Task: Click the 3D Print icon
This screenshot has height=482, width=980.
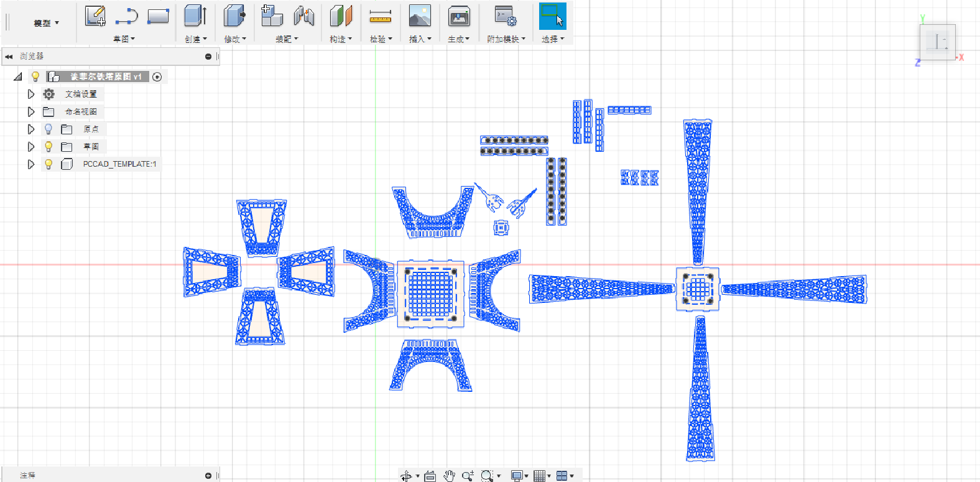Action: point(459,16)
